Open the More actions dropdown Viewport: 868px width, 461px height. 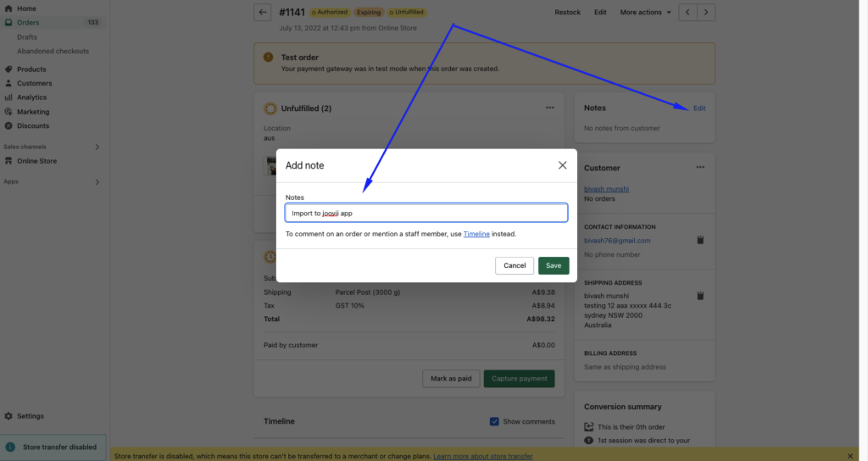point(645,13)
